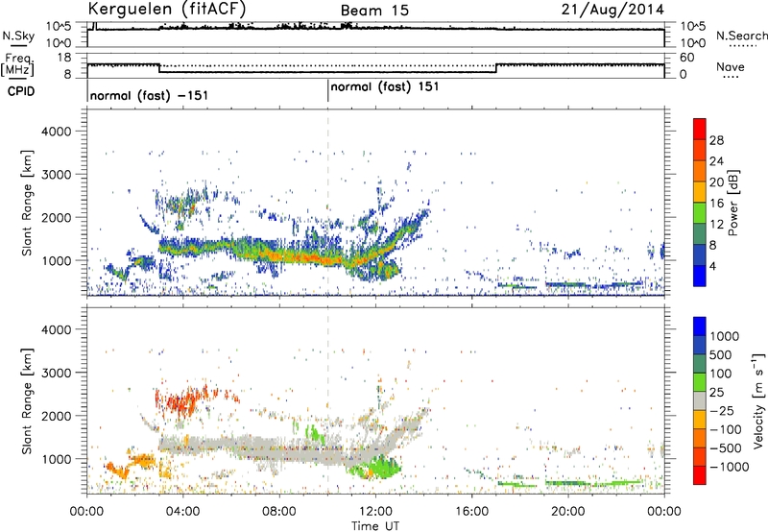The width and height of the screenshot is (768, 532).
Task: Pick the light green 25-100 velocity swatch
Action: click(700, 382)
